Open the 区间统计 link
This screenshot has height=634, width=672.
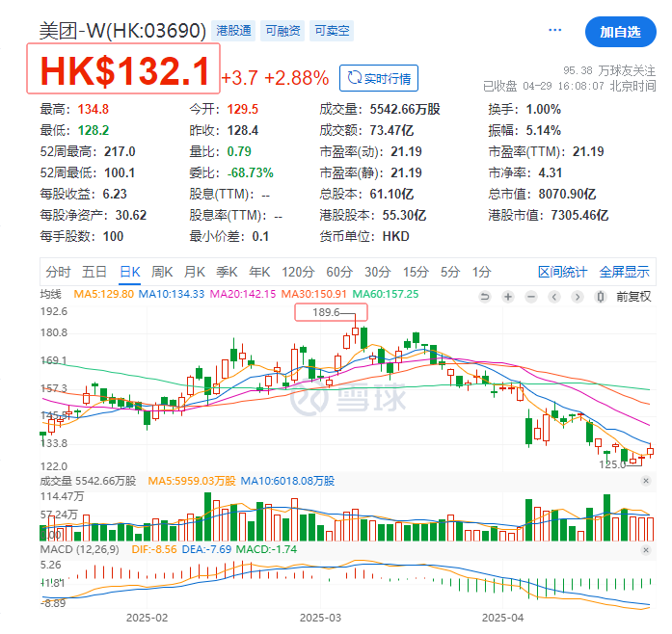point(562,272)
